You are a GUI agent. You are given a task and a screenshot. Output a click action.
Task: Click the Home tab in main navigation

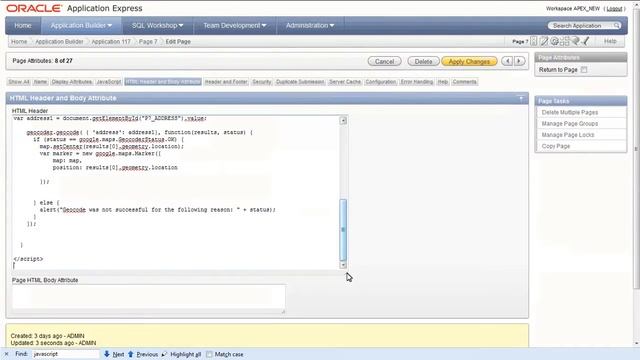pyautogui.click(x=23, y=25)
